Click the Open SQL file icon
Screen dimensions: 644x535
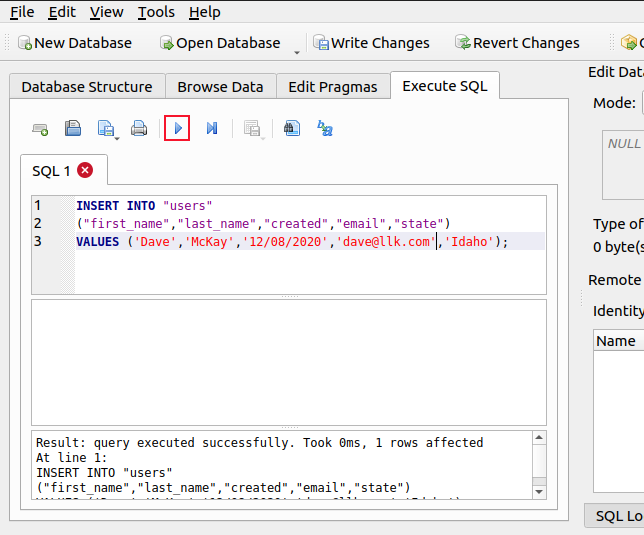coord(73,128)
